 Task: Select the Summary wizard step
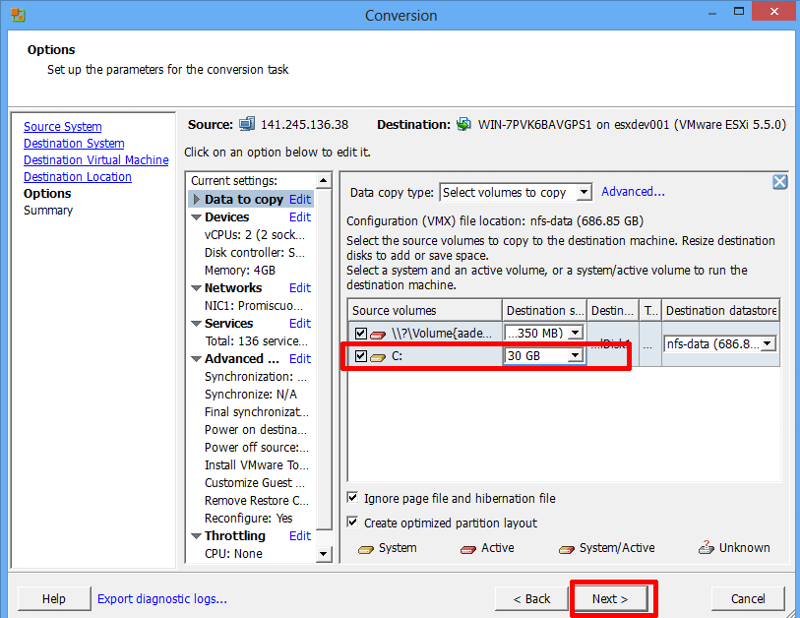coord(48,210)
